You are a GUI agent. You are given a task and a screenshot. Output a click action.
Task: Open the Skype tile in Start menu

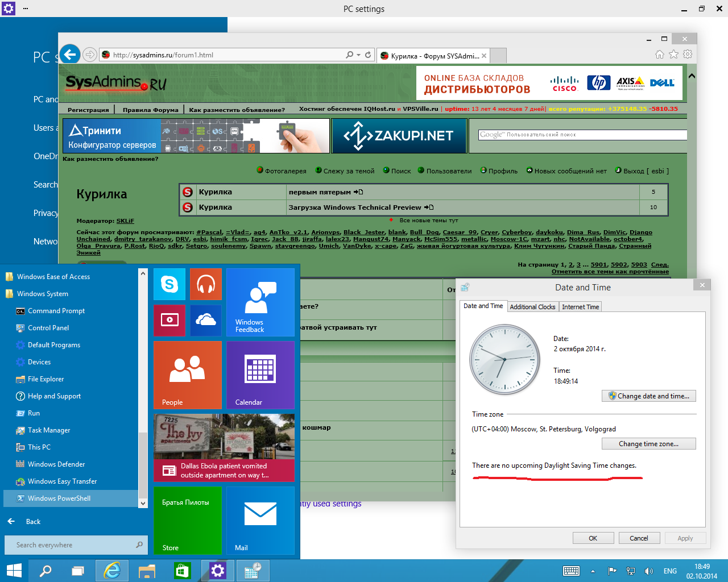point(169,284)
